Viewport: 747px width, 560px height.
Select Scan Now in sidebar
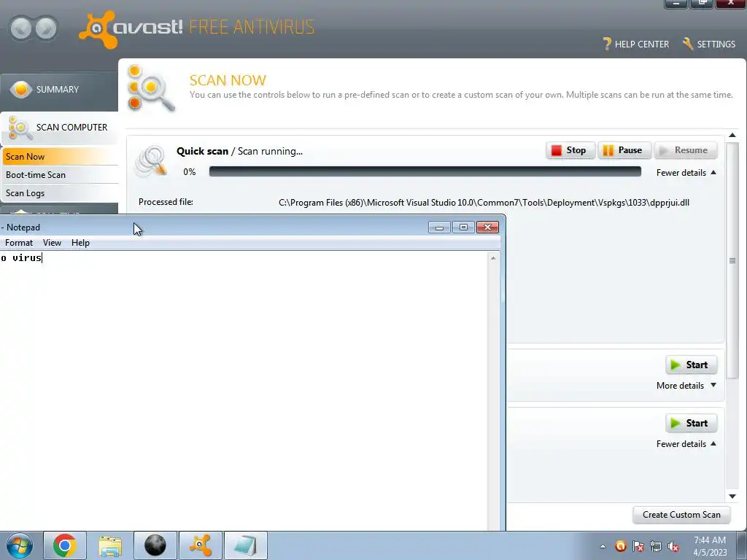pos(59,157)
